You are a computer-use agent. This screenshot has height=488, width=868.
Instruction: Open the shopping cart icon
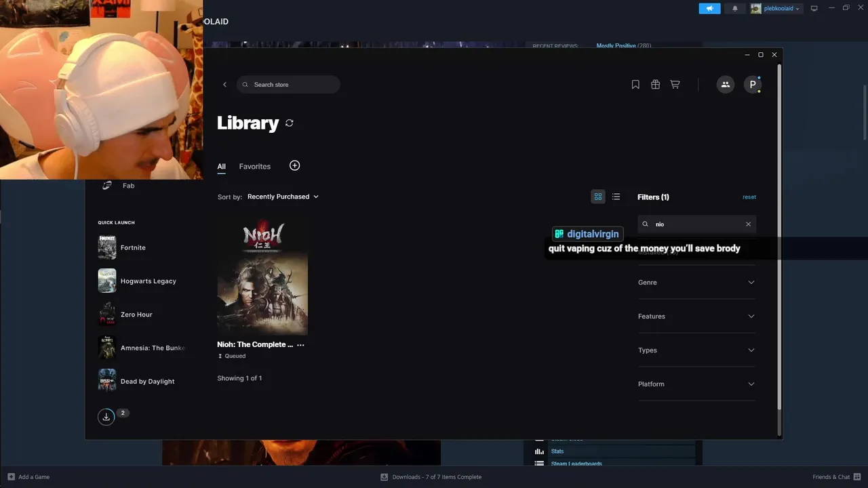coord(675,85)
